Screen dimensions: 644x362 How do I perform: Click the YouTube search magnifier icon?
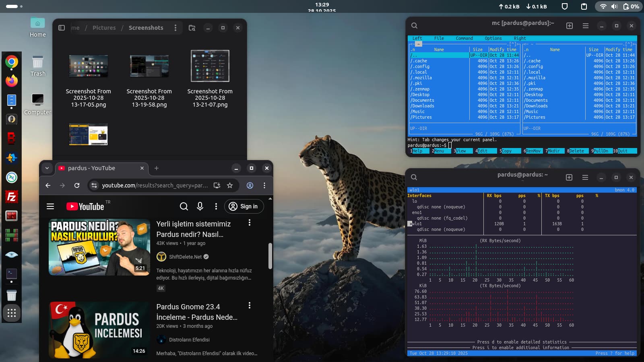tap(184, 206)
